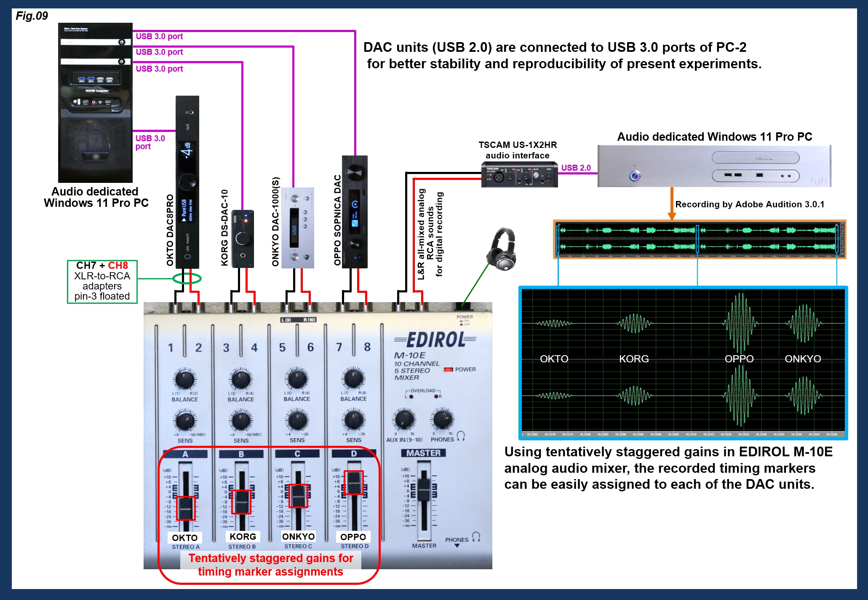Click the ONKYO burst in the upper waveform

[x=804, y=324]
